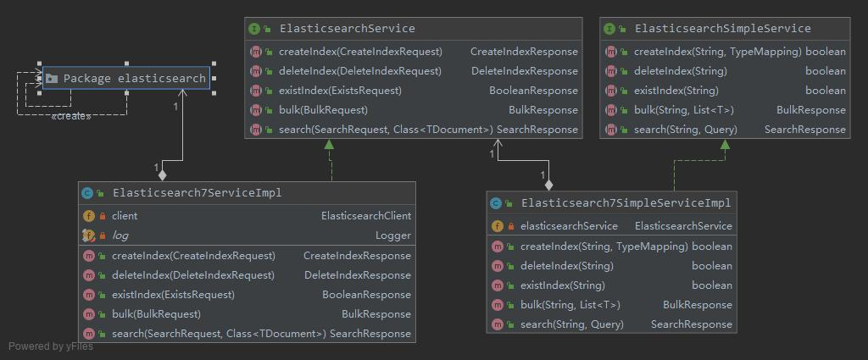
Task: Select the Elasticsearch7SimpleServiceImpl class title
Action: coord(626,203)
